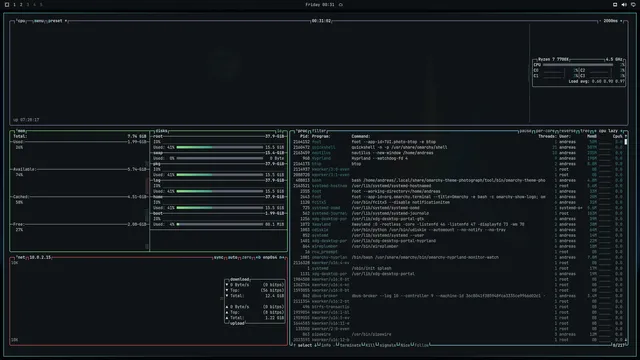Switch to previous network interface before enp0s6
The width and height of the screenshot is (640, 360).
(x=258, y=258)
